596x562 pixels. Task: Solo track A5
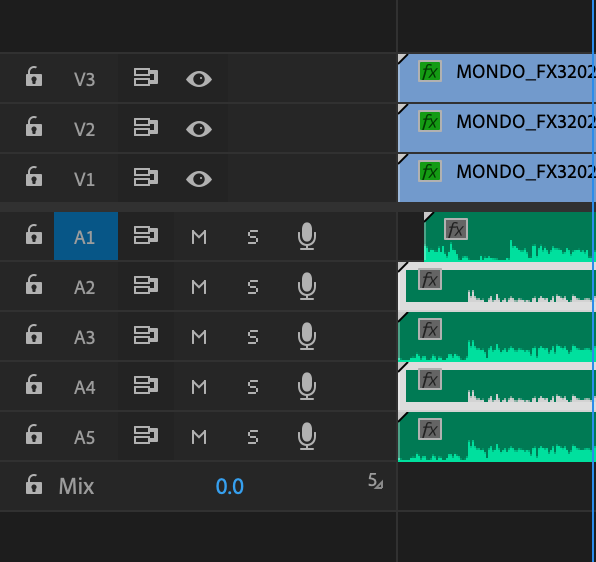tap(253, 437)
